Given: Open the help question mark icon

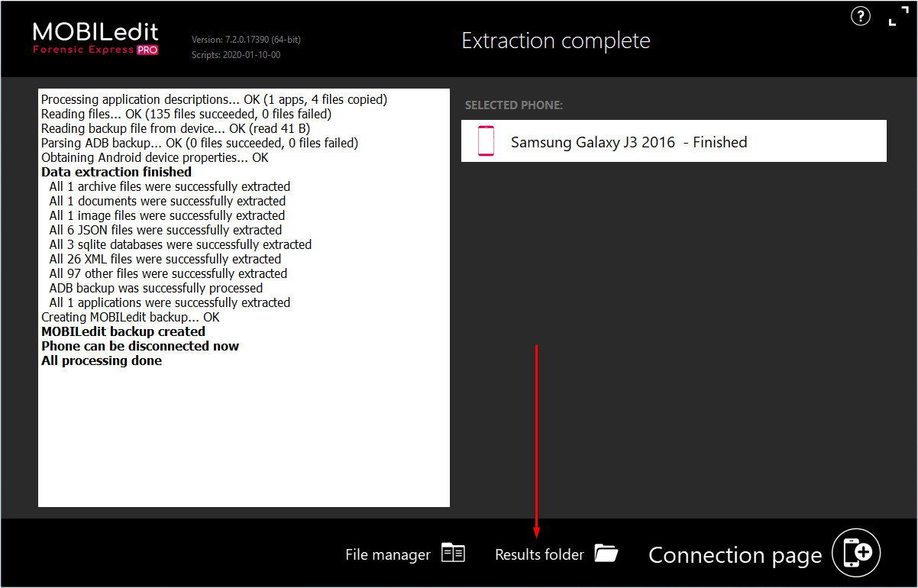Looking at the screenshot, I should (x=860, y=16).
